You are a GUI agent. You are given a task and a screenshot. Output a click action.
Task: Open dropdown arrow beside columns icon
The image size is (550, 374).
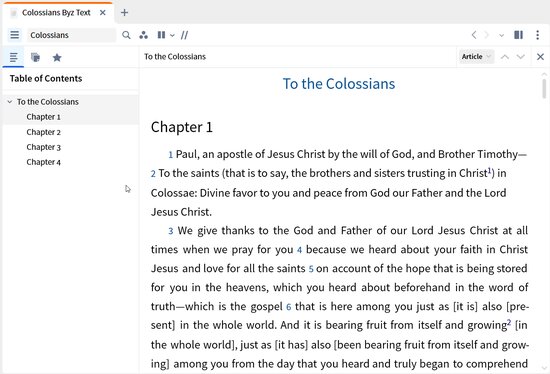[172, 35]
